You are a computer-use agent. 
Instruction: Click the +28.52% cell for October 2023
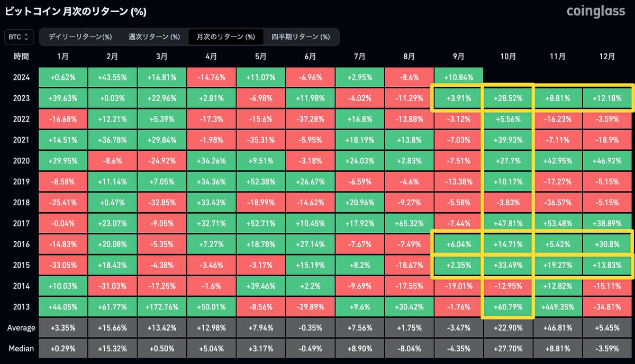click(x=508, y=98)
